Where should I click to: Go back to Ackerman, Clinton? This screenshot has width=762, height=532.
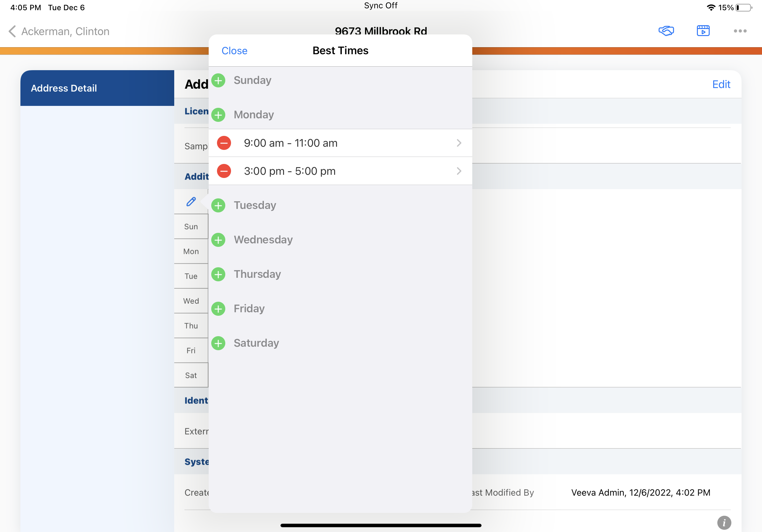pos(59,32)
